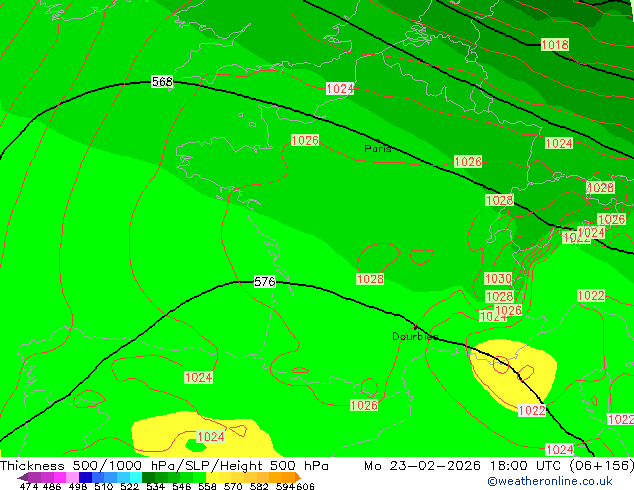This screenshot has width=634, height=490.
Task: Click the 1026 label just left of Paris
Action: point(305,140)
